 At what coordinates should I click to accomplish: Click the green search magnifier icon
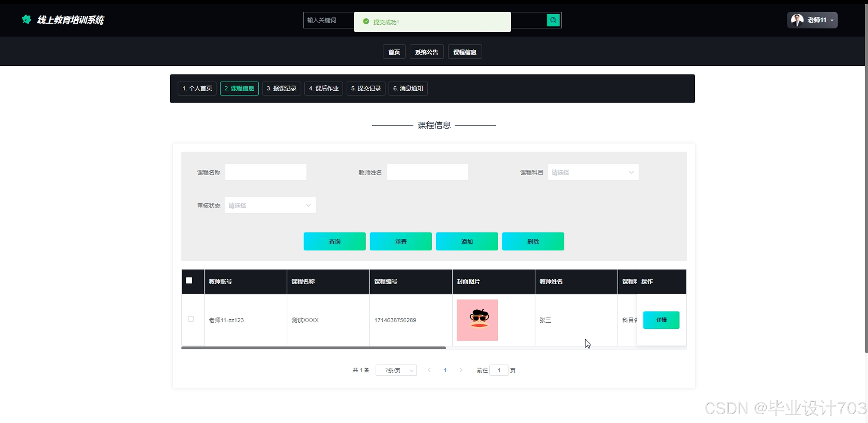coord(553,20)
